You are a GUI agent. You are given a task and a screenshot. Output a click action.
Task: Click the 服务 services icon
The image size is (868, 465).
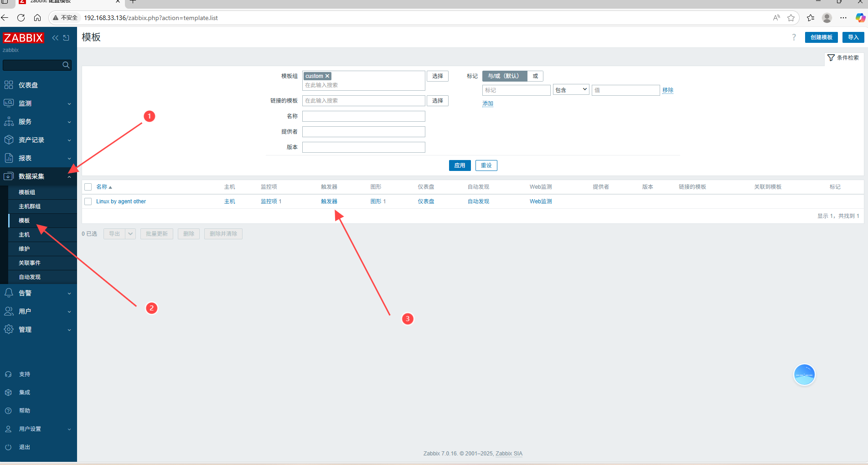9,122
